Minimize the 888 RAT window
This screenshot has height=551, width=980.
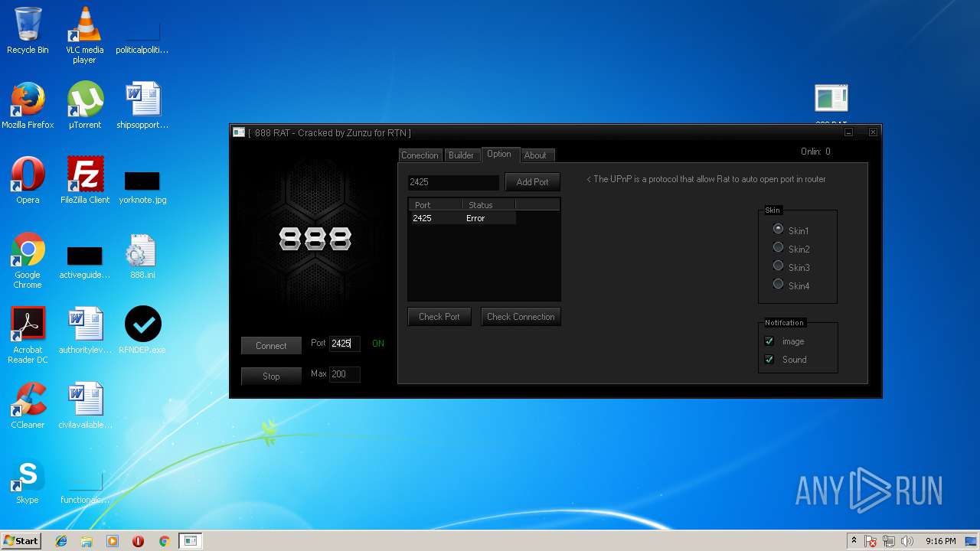[848, 132]
